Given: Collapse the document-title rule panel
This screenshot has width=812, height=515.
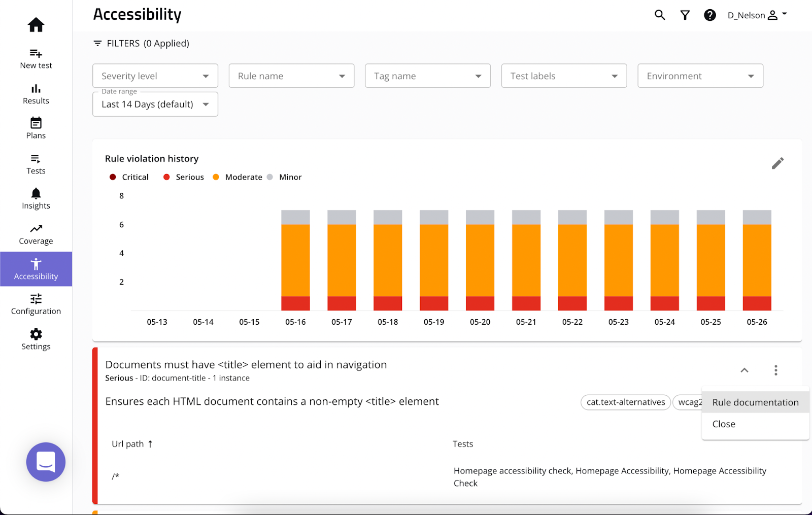Looking at the screenshot, I should point(745,370).
